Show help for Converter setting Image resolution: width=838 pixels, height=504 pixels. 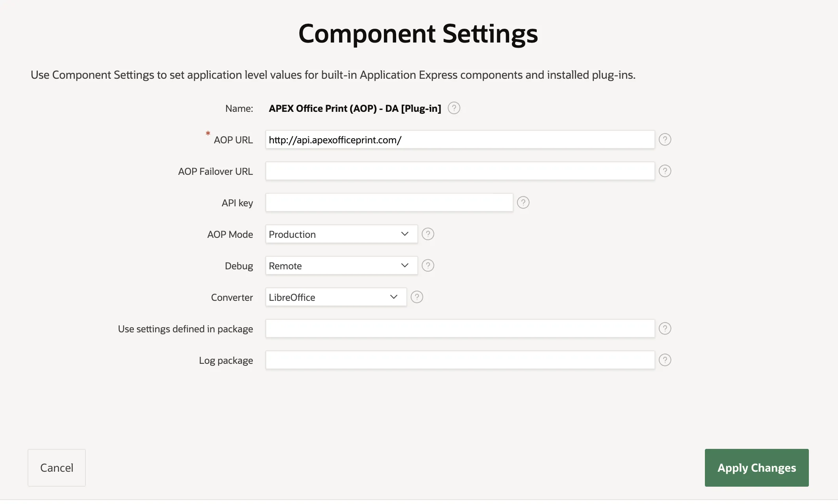point(417,297)
